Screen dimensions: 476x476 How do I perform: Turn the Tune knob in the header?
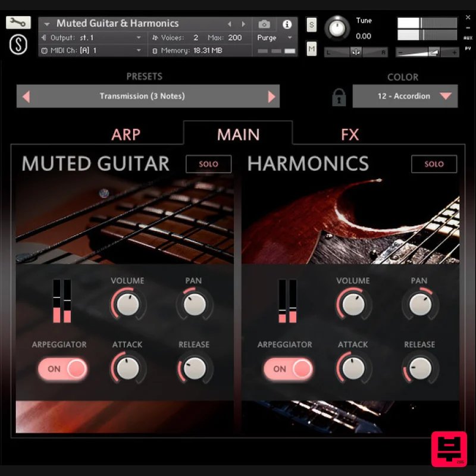(x=337, y=29)
